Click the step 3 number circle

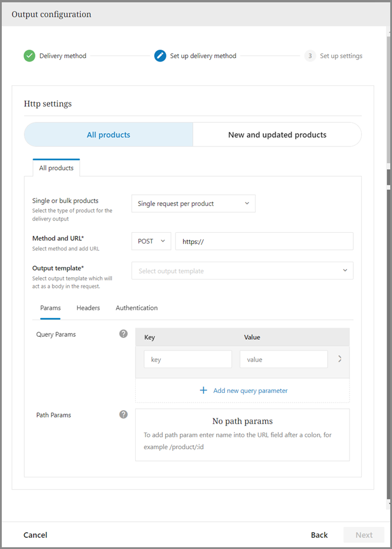click(x=310, y=56)
